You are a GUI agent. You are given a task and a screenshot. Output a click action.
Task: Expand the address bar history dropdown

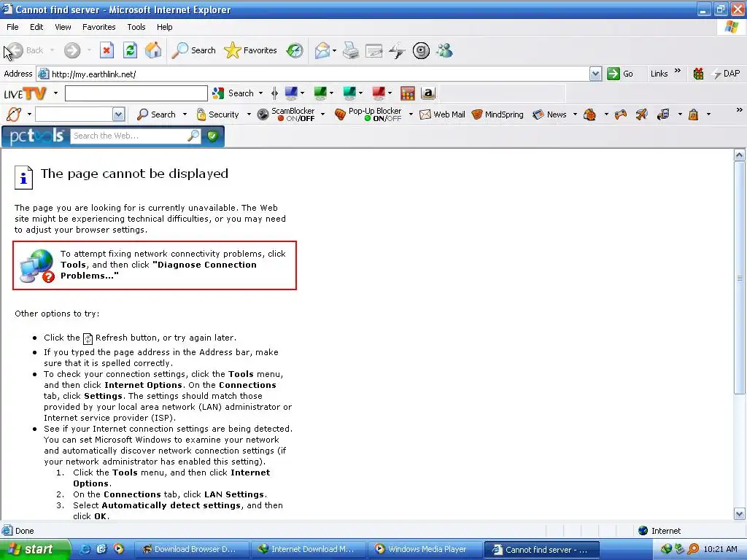(595, 74)
